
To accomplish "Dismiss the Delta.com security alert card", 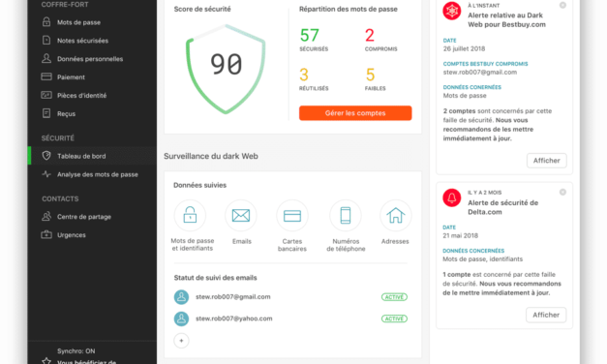I will pyautogui.click(x=562, y=192).
